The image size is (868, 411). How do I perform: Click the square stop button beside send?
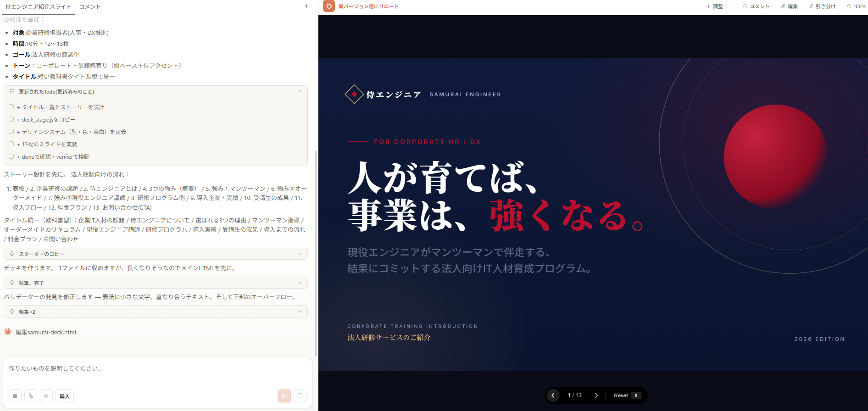click(x=300, y=396)
